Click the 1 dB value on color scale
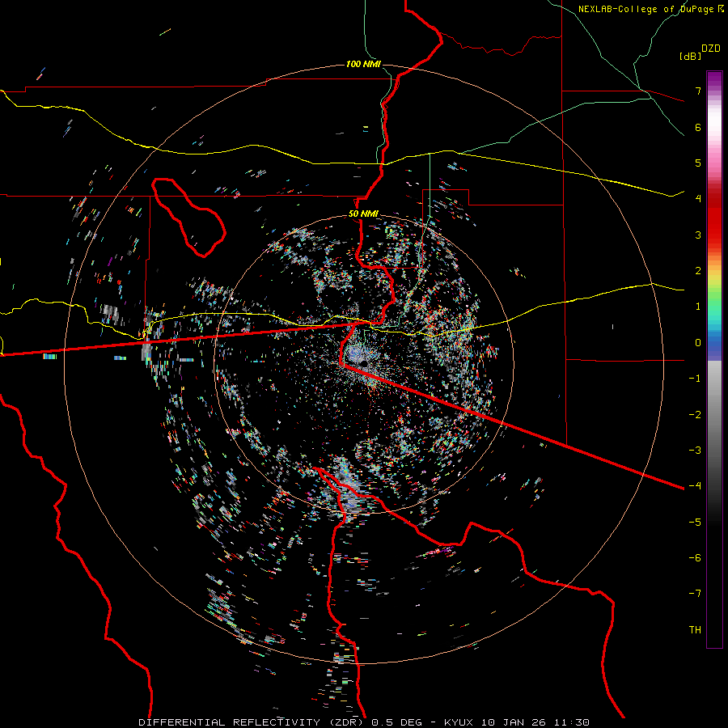The width and height of the screenshot is (728, 728). [x=698, y=307]
